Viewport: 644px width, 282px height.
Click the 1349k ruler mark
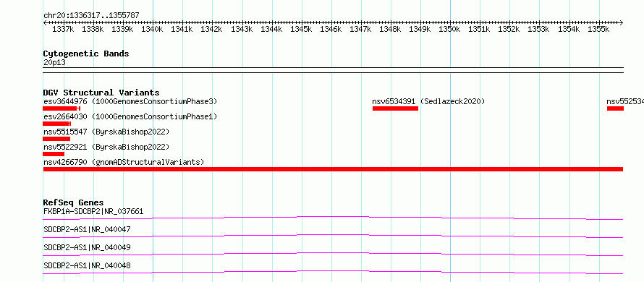pos(420,30)
